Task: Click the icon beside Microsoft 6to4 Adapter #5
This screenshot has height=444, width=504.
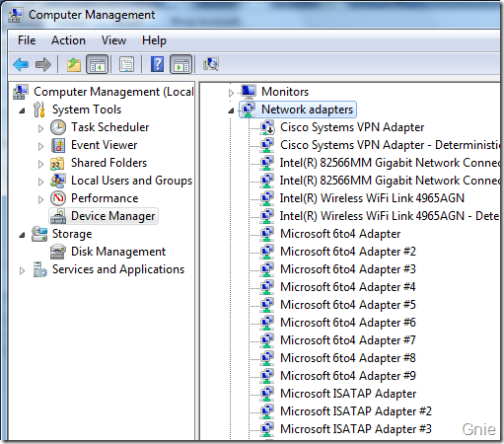Action: click(267, 305)
